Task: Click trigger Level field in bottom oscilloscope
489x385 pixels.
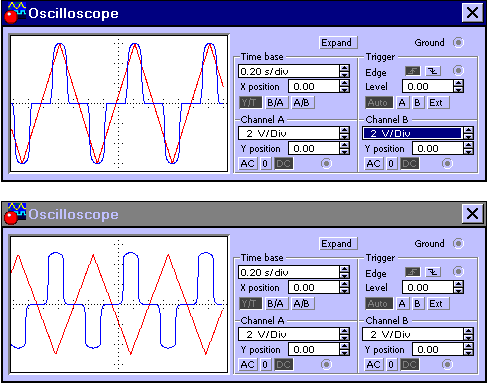Action: [x=428, y=288]
